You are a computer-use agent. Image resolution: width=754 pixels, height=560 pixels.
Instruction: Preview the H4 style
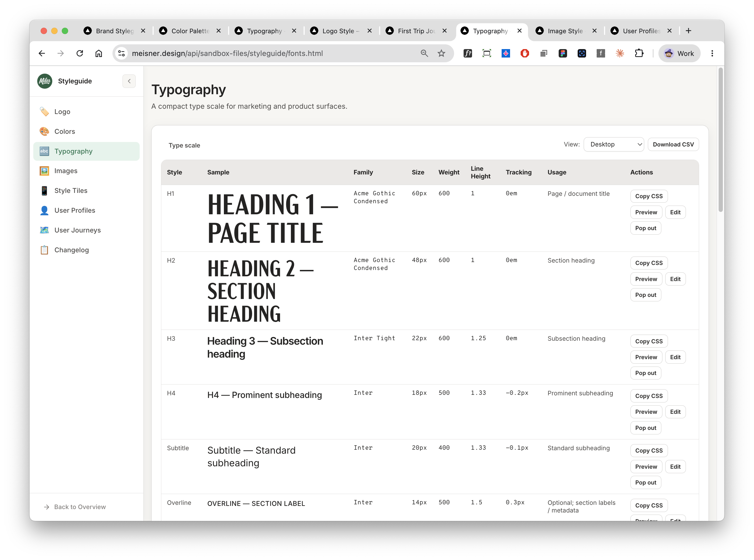(x=646, y=412)
